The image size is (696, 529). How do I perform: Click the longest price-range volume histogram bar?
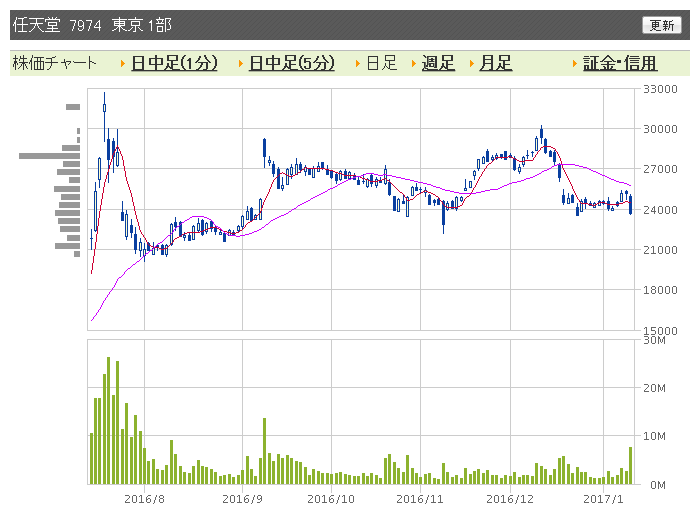tap(49, 156)
